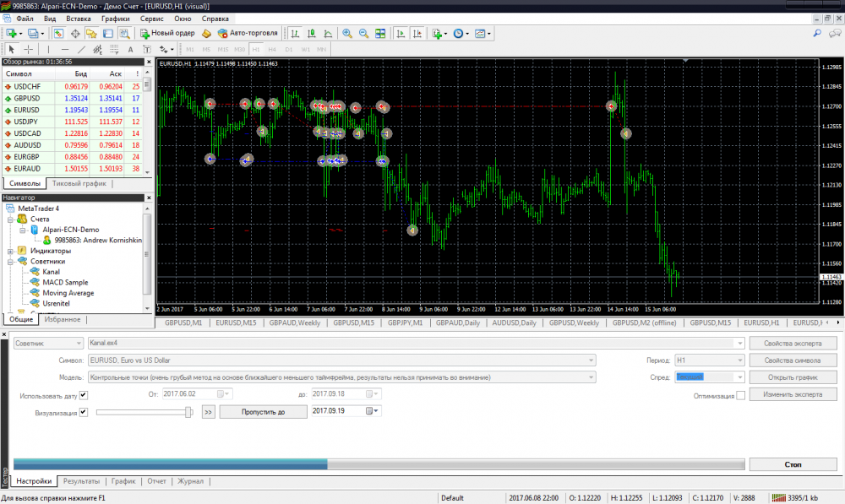The width and height of the screenshot is (845, 504).
Task: Toggle the 'Авто-торговля' button
Action: point(248,34)
